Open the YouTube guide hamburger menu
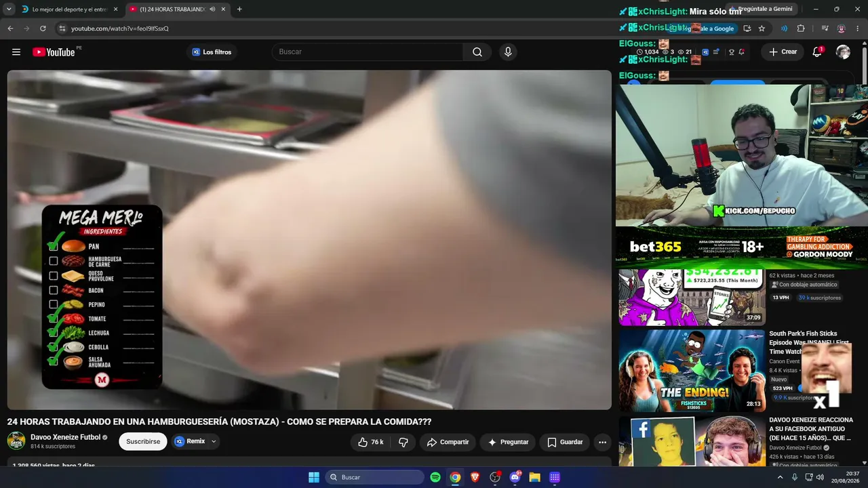This screenshot has height=488, width=868. 16,52
